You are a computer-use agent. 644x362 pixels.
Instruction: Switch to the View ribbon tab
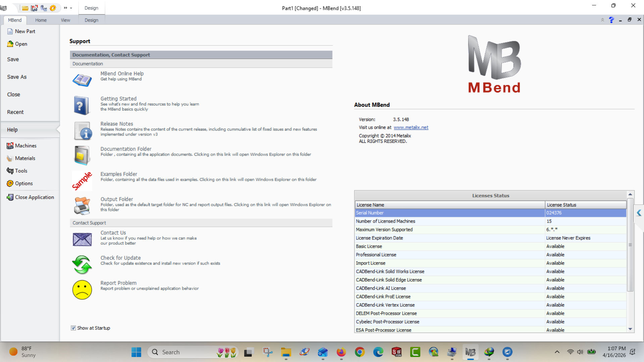(x=65, y=20)
